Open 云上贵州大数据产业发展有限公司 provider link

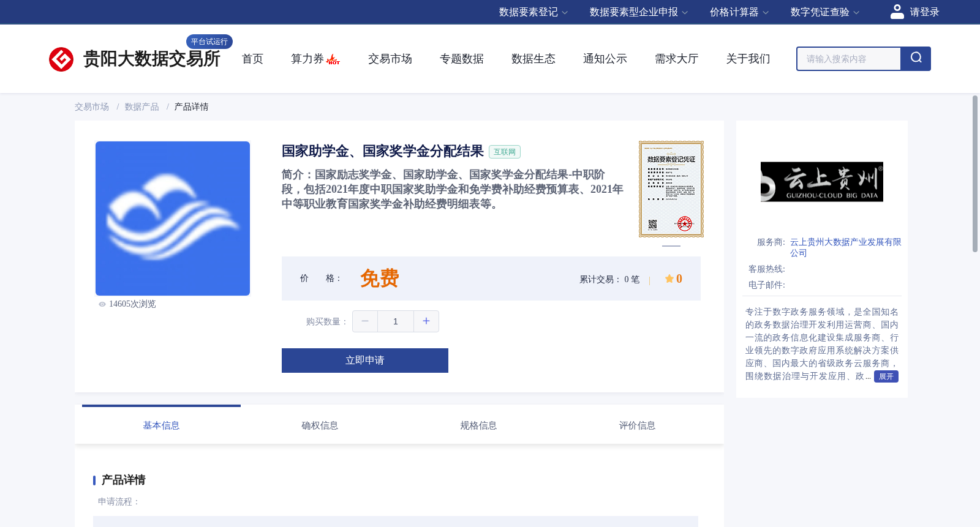click(845, 247)
